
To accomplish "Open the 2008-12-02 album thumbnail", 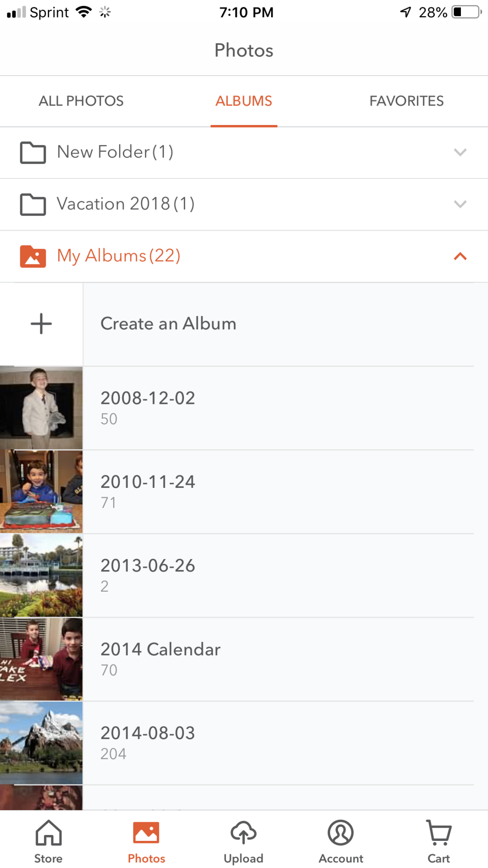I will click(x=41, y=408).
